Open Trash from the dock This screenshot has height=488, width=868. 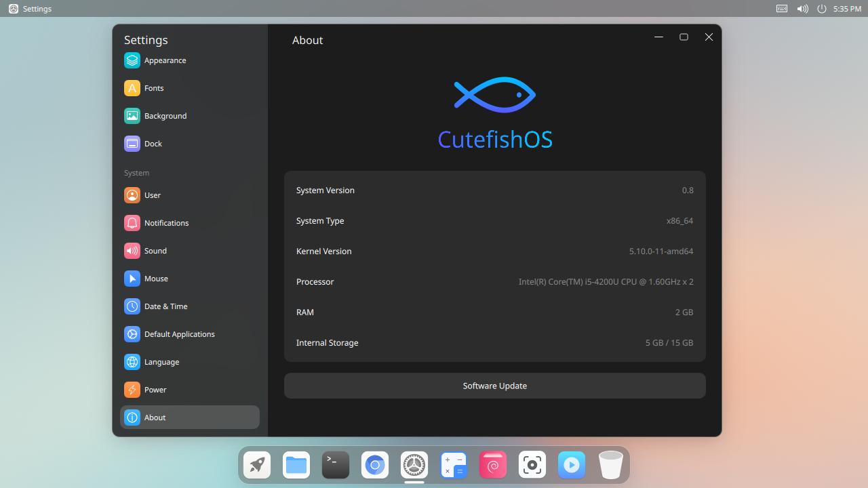point(611,465)
